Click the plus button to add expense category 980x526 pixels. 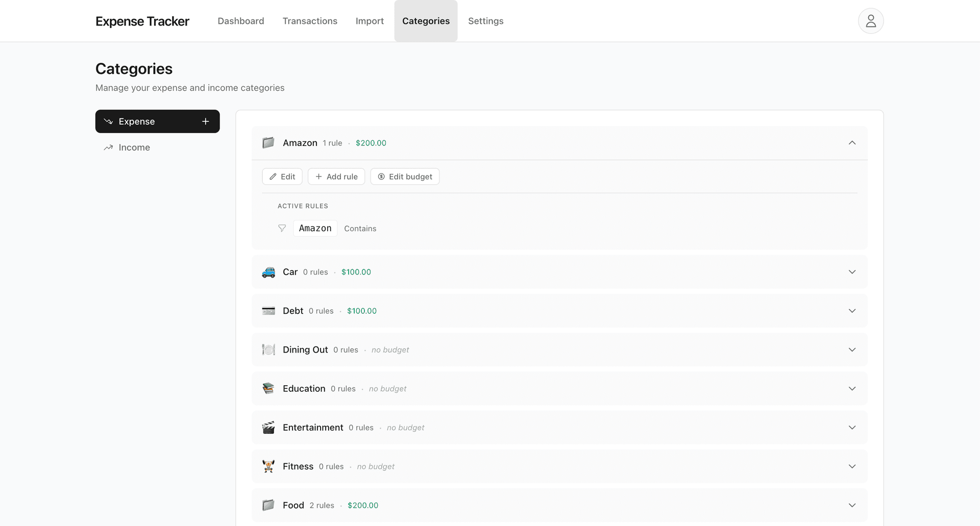(205, 121)
